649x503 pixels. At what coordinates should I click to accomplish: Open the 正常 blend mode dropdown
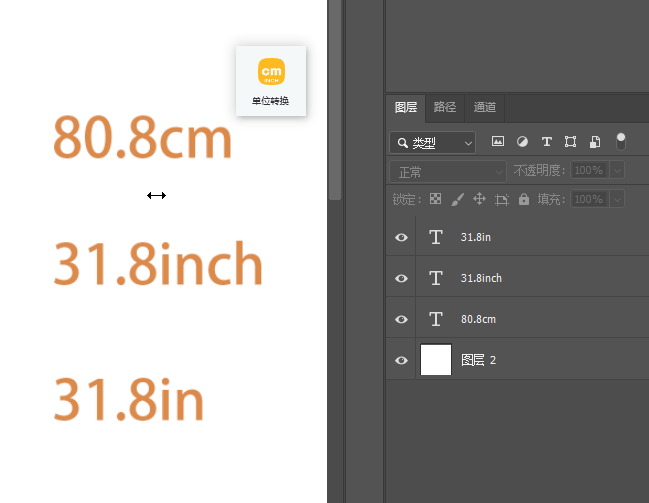pos(448,172)
